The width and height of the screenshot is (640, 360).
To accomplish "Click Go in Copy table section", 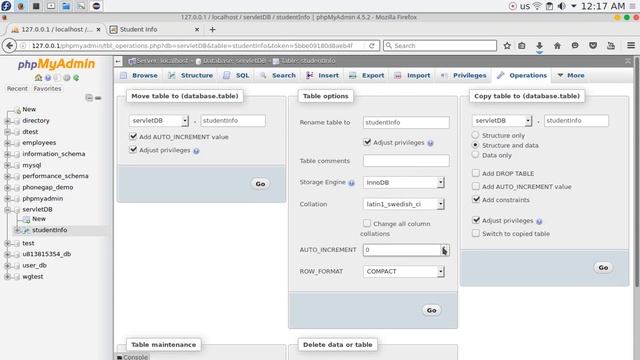I will pos(603,268).
